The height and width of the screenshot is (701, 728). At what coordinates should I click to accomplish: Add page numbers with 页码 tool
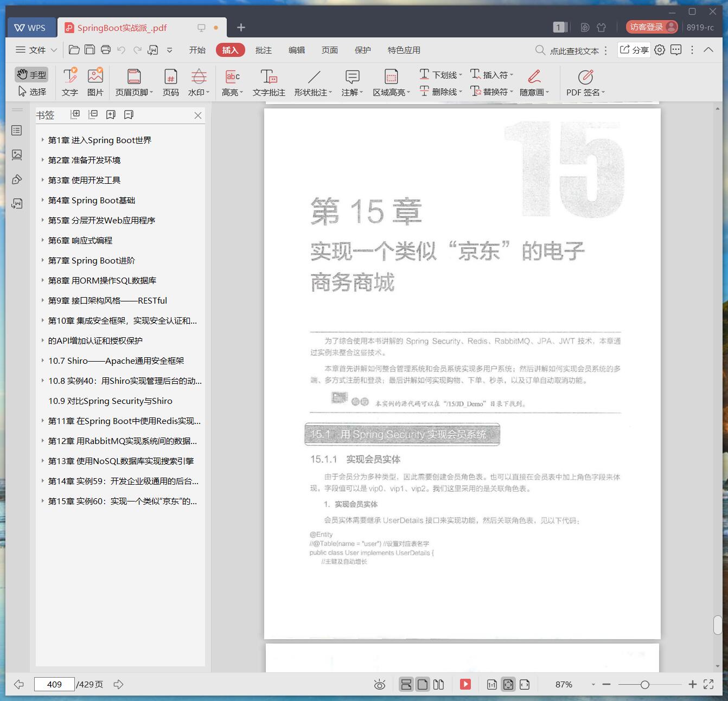(171, 82)
